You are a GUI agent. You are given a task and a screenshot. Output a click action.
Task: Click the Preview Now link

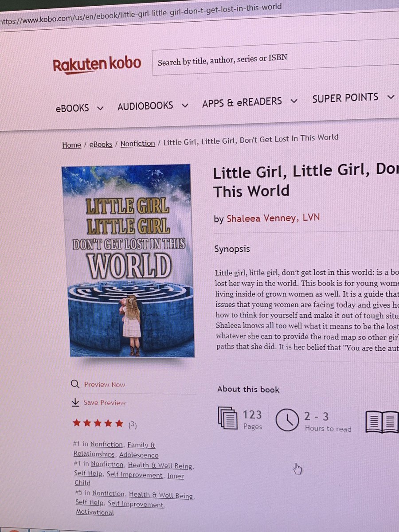click(x=105, y=384)
